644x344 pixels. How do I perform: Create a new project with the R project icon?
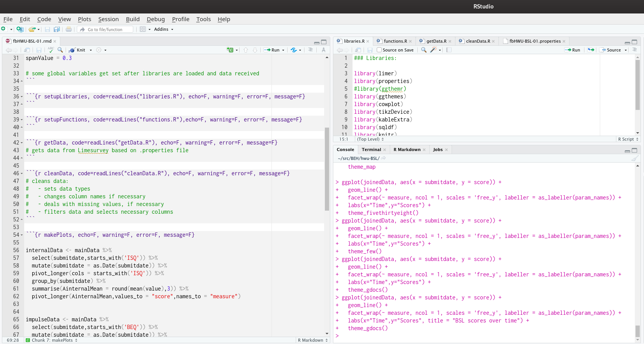[x=20, y=29]
